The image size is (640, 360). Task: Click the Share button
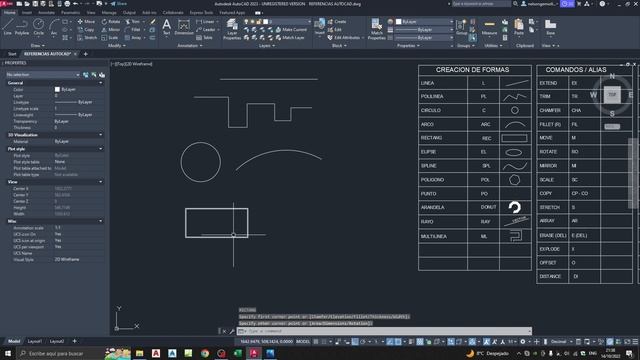(118, 4)
